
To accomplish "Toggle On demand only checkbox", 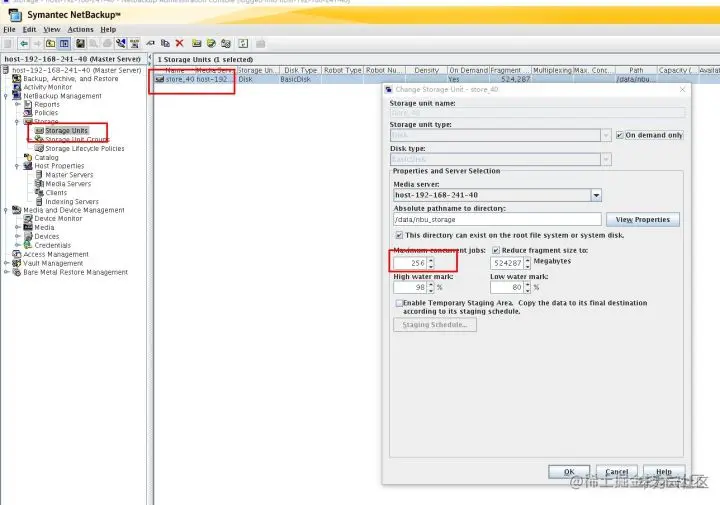I will pyautogui.click(x=620, y=135).
